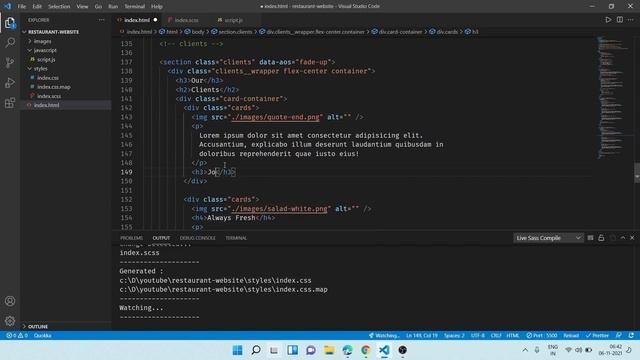Open the Search view icon
Screen dimensions: 640x360
(x=10, y=42)
